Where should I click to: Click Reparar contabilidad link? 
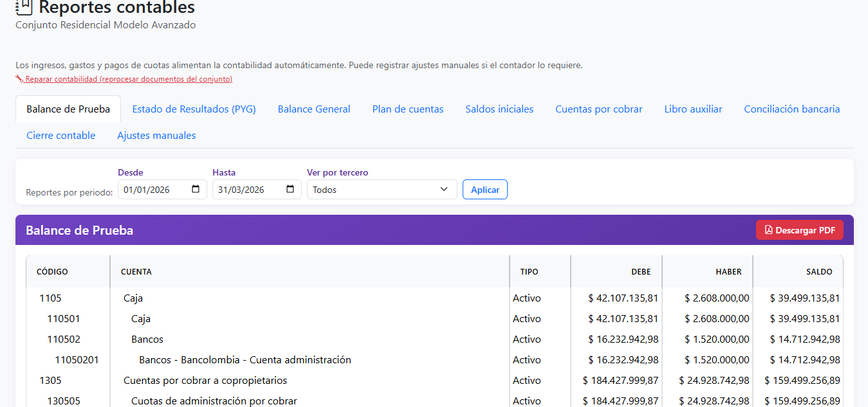(x=124, y=79)
